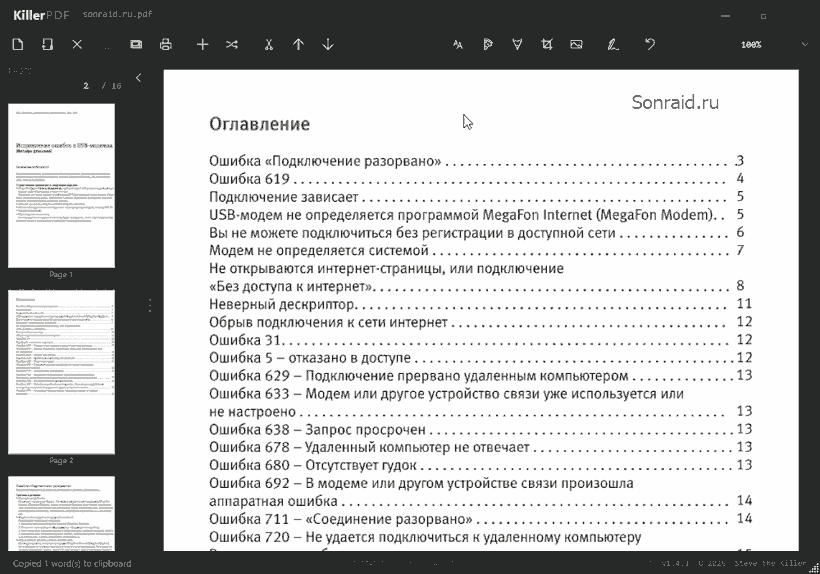Screen dimensions: 820x574
Task: Open the signature tool icon
Action: 613,44
